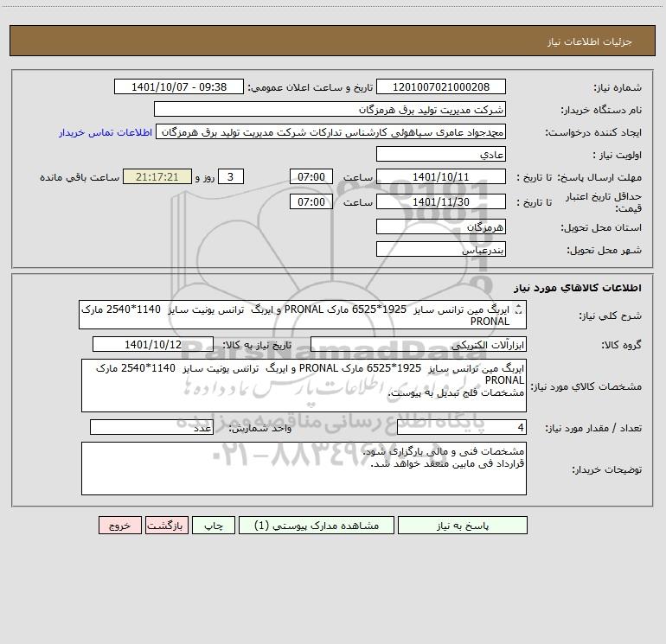Click the delivery city field بندرعباس
This screenshot has height=644, width=666.
[x=441, y=249]
